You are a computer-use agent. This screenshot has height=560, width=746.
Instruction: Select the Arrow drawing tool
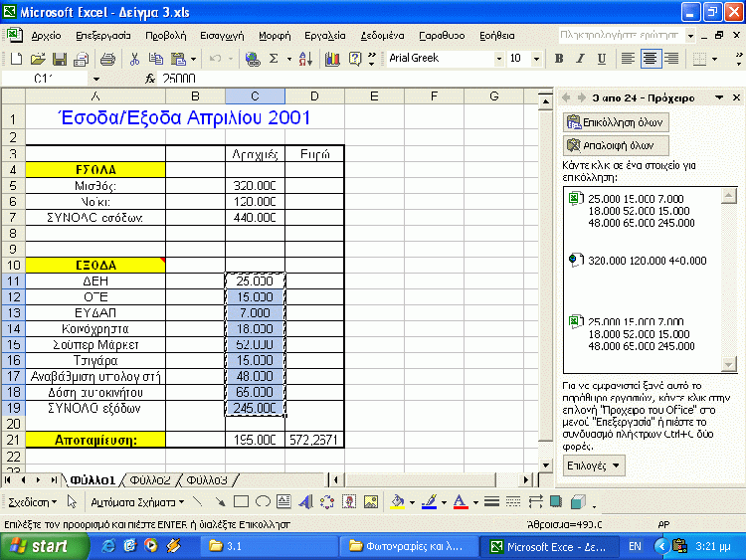click(x=220, y=502)
